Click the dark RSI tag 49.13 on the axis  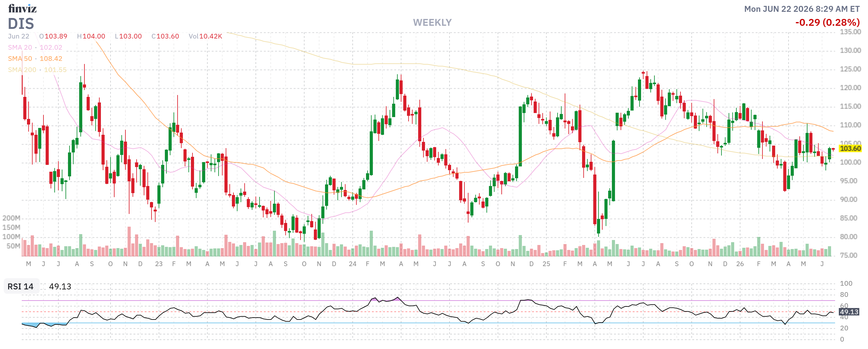click(x=849, y=312)
